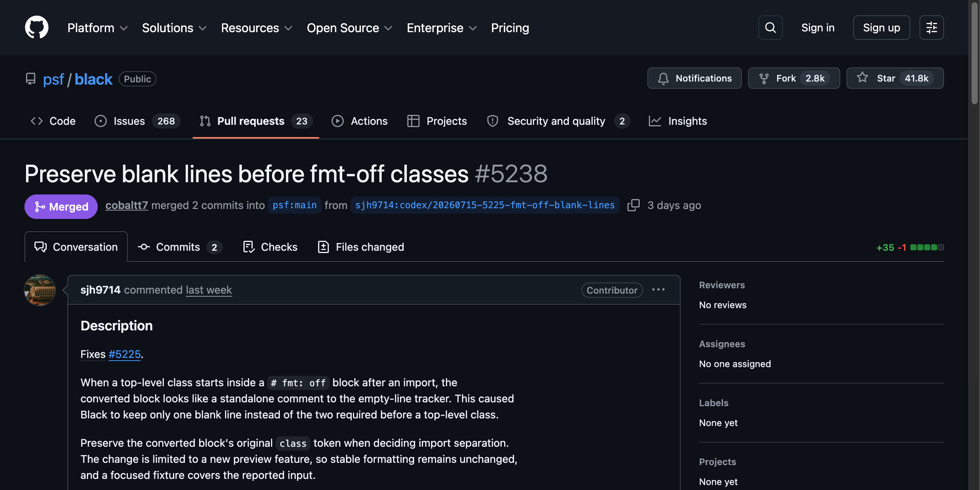Click the Public visibility label
980x490 pixels.
137,79
